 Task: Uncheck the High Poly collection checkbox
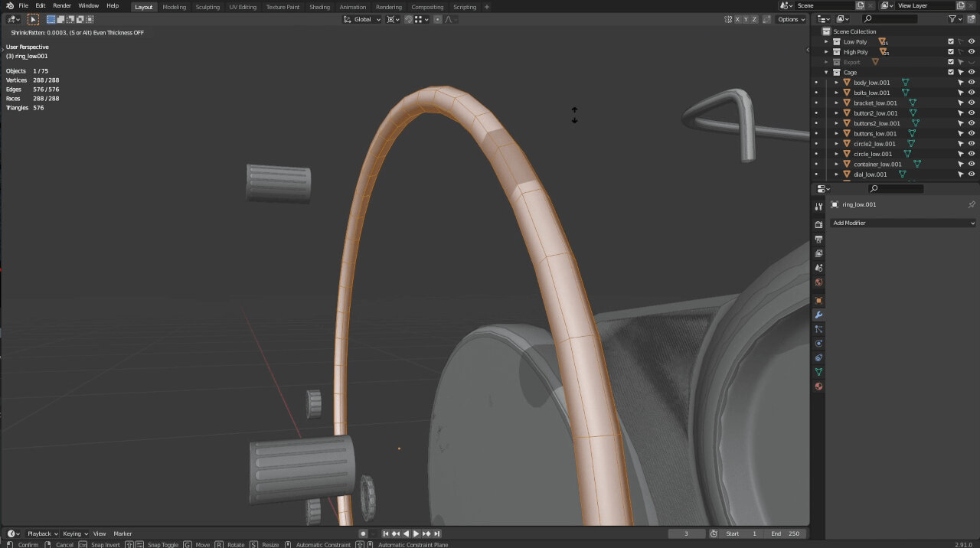(951, 51)
